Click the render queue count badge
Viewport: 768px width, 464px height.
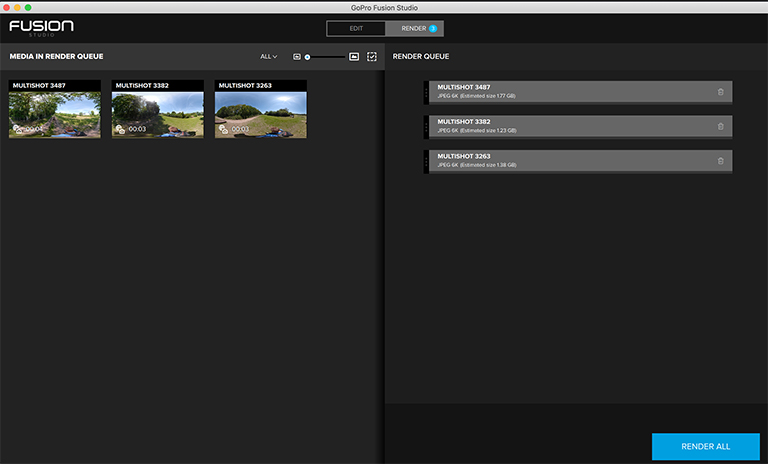pos(433,28)
